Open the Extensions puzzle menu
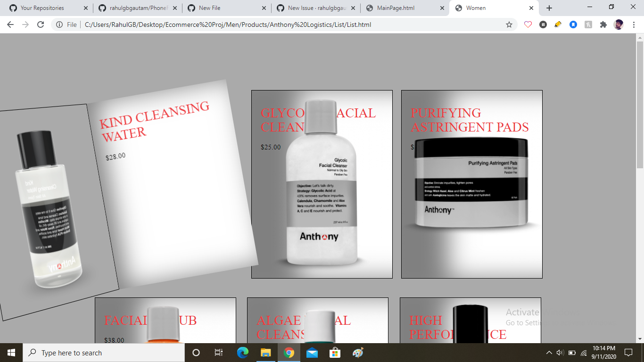644x362 pixels. pos(603,25)
